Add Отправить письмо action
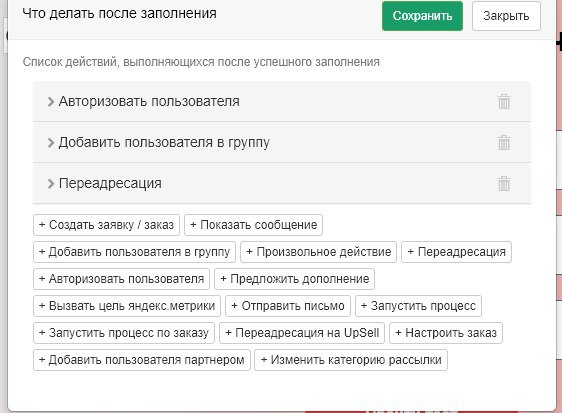The image size is (562, 413). (x=288, y=306)
